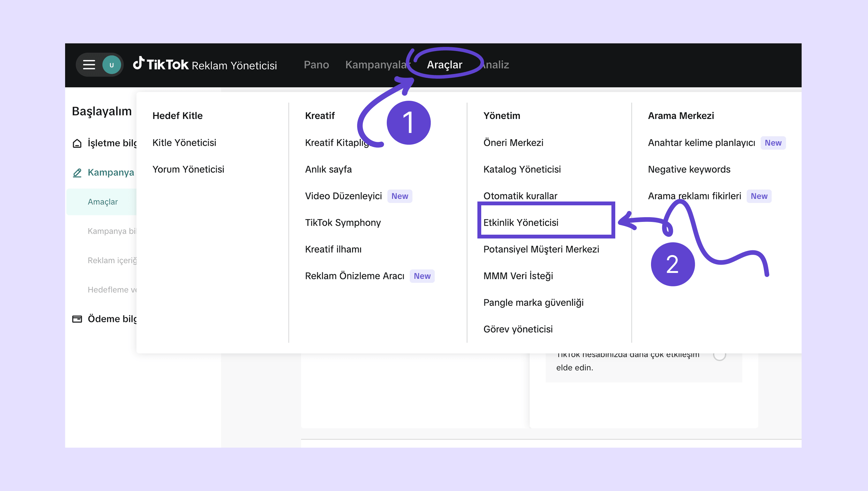Screen dimensions: 868x491
Task: Choose Anahtar kelime planlayıcı option
Action: (701, 143)
